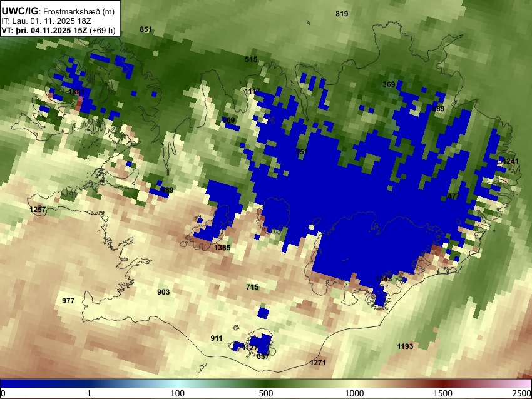The height and width of the screenshot is (399, 532).
Task: Click the map value 1385
Action: [222, 248]
